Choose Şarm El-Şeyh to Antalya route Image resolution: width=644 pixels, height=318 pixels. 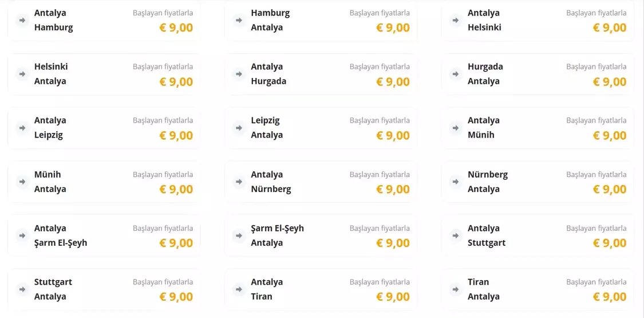point(321,235)
